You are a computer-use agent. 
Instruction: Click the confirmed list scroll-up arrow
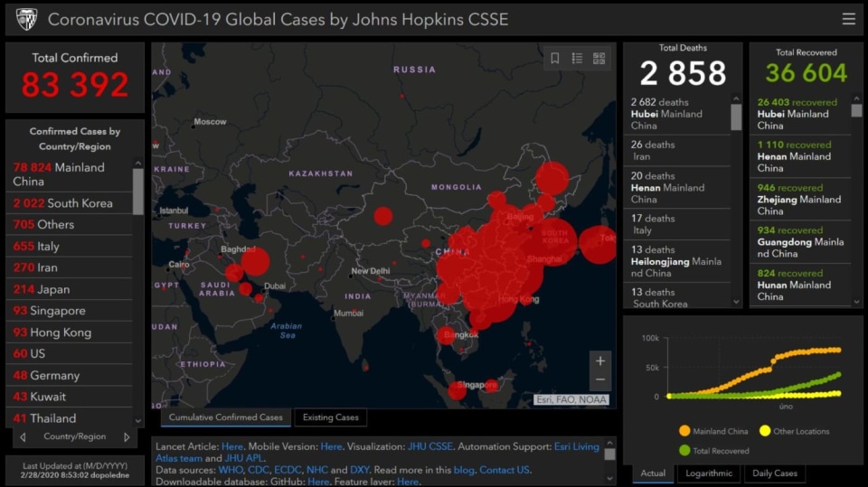pos(137,164)
